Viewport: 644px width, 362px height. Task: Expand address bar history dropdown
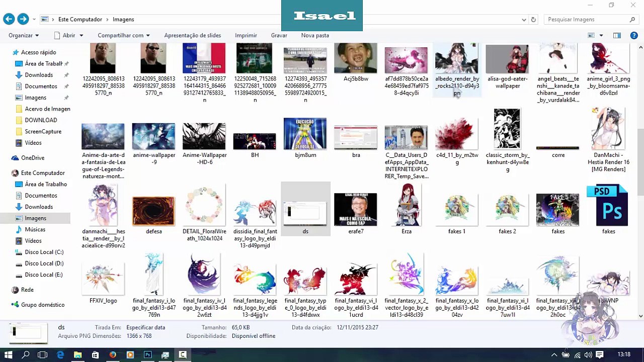[x=524, y=20]
